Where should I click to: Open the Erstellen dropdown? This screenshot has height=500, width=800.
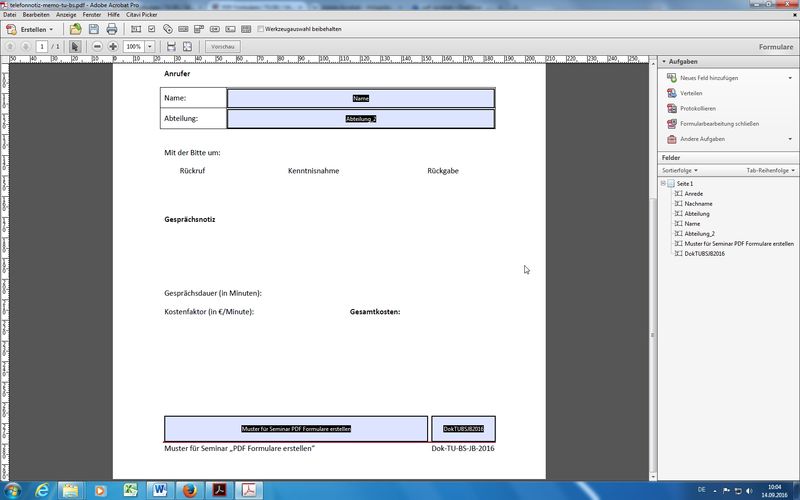[x=29, y=29]
